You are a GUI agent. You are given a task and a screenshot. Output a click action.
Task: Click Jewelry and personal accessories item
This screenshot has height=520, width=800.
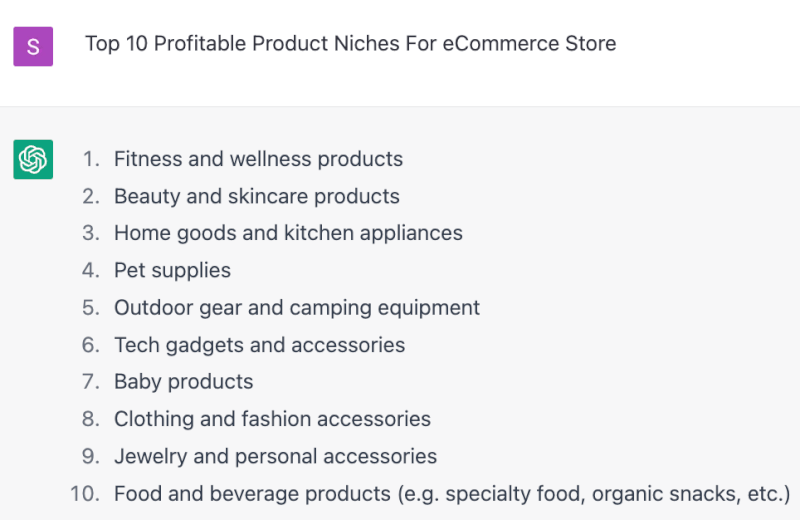click(x=276, y=456)
